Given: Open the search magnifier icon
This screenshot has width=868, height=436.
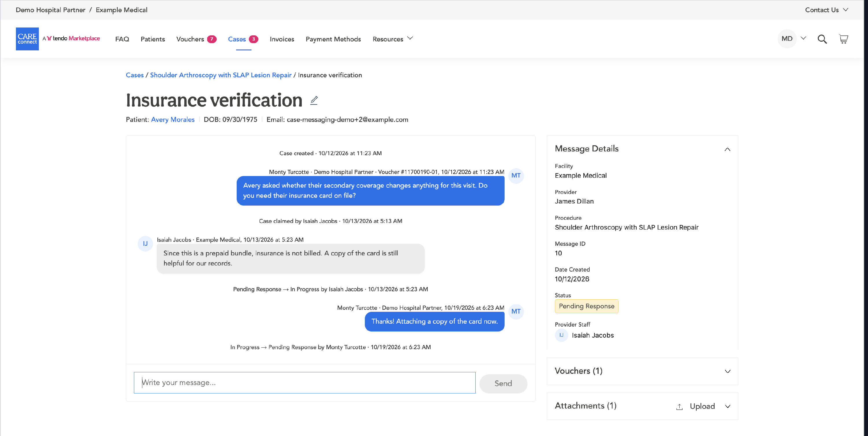Looking at the screenshot, I should tap(822, 39).
